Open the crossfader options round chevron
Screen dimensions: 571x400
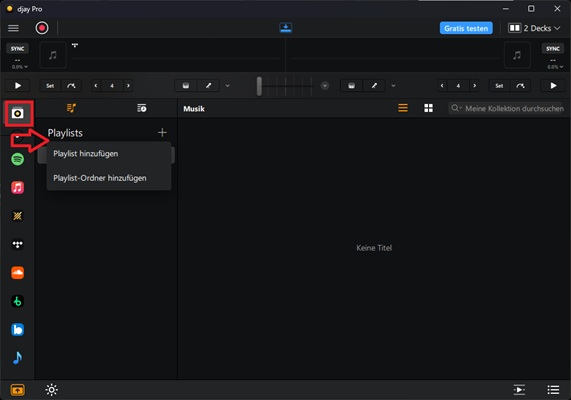pyautogui.click(x=325, y=86)
